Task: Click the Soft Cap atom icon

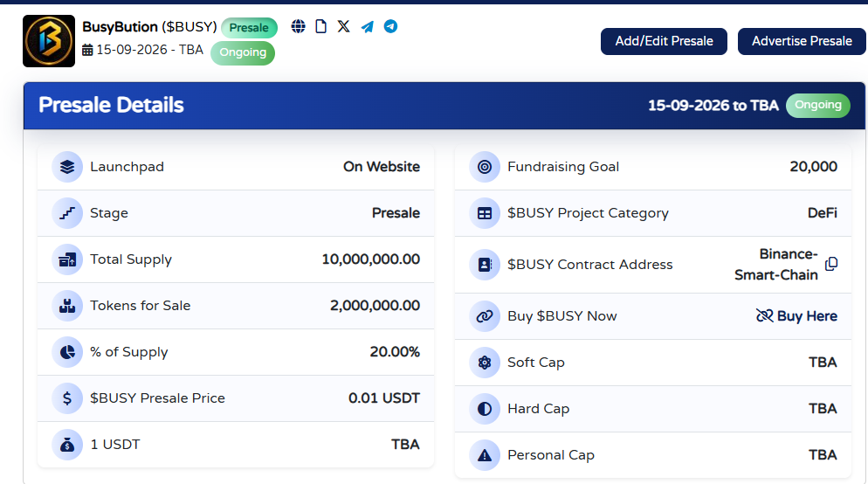Action: 485,363
